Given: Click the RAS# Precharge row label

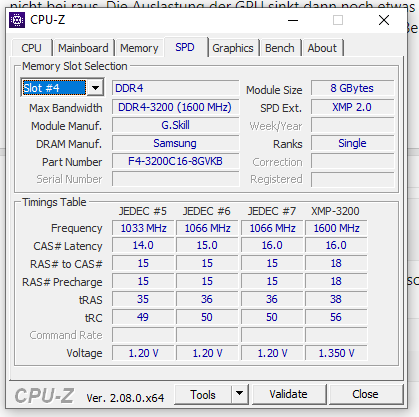Looking at the screenshot, I should (x=62, y=282).
